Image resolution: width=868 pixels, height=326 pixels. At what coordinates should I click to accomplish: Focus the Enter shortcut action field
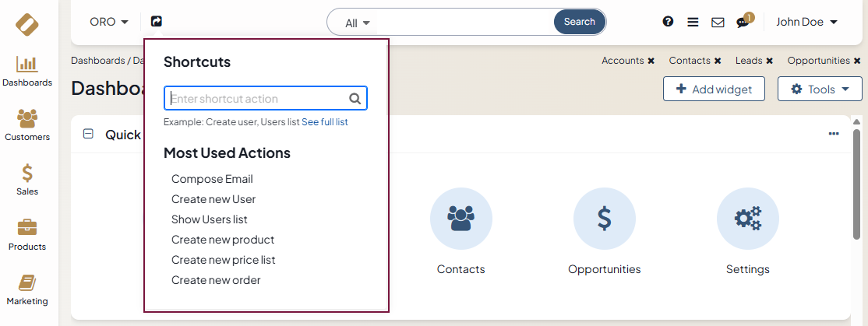click(257, 99)
